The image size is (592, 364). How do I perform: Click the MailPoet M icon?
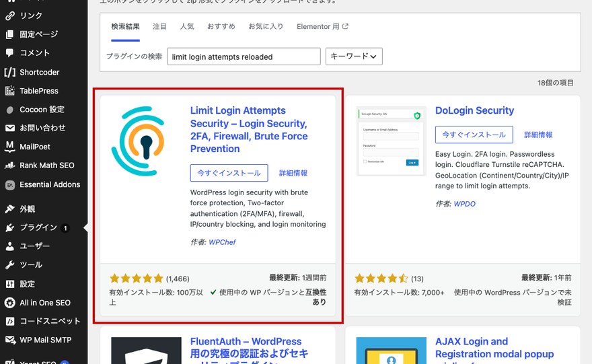pos(10,147)
